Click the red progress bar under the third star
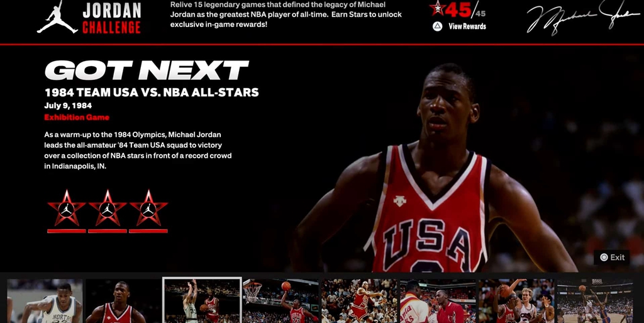 tap(148, 231)
